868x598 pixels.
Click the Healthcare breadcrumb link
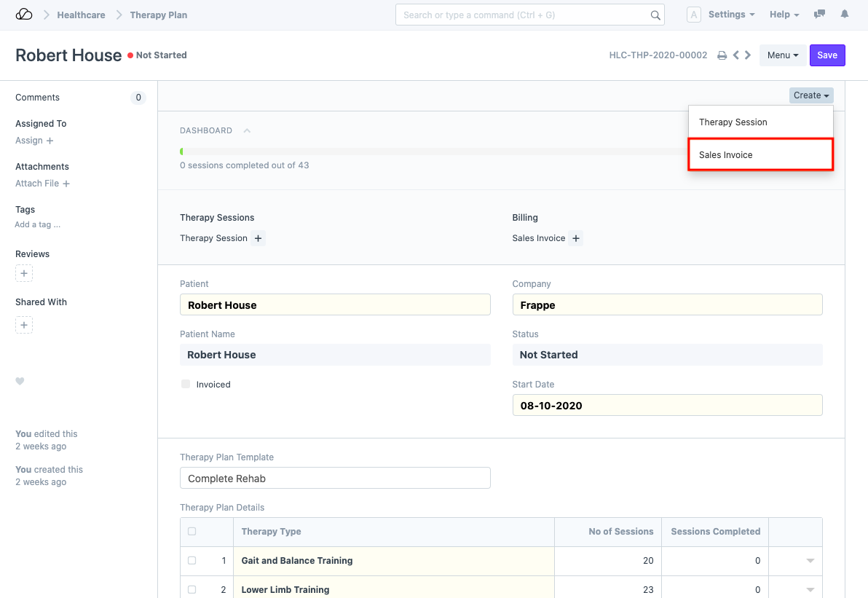(x=81, y=15)
